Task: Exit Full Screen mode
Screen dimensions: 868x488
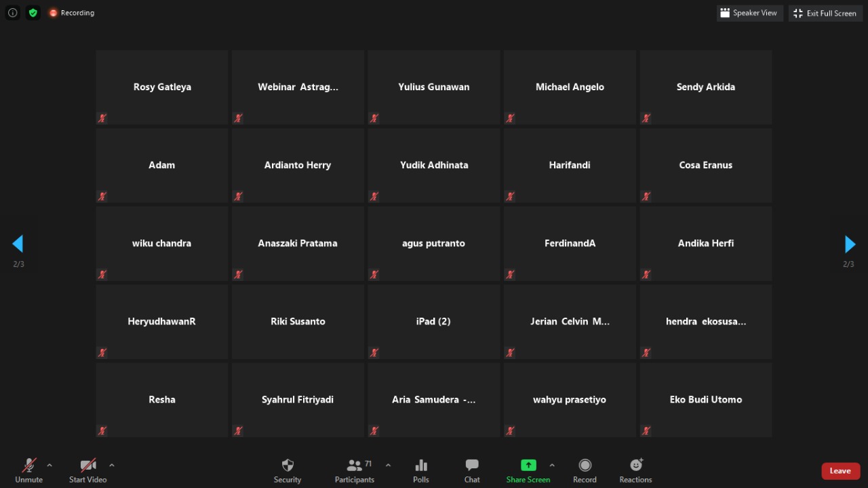Action: pyautogui.click(x=825, y=13)
